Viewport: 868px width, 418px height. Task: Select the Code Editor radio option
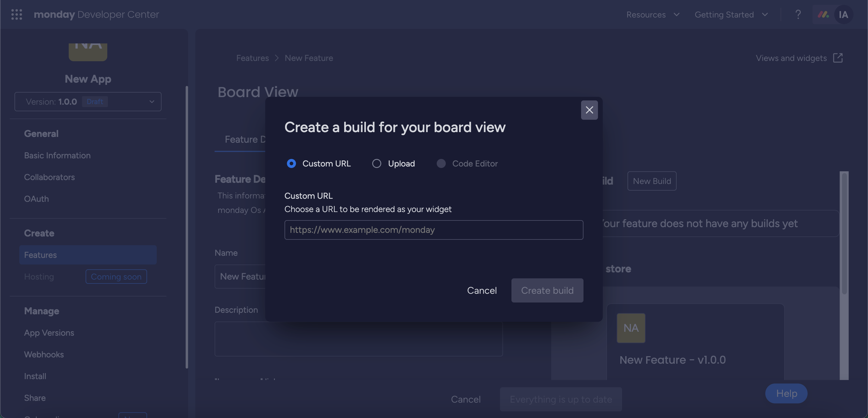pyautogui.click(x=441, y=163)
